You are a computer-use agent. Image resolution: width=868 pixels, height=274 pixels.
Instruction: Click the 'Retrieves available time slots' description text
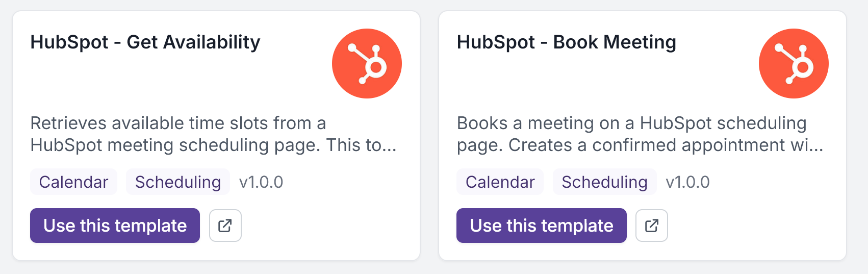213,134
